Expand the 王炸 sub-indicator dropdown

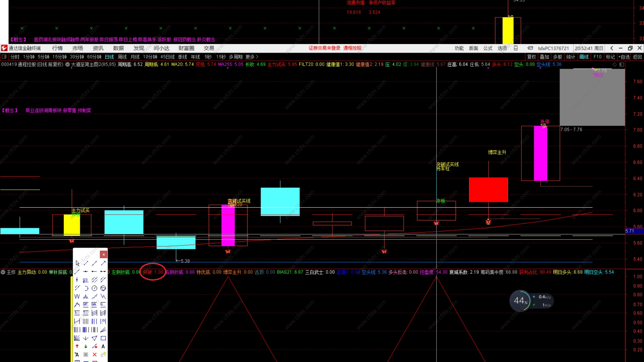click(x=3, y=272)
